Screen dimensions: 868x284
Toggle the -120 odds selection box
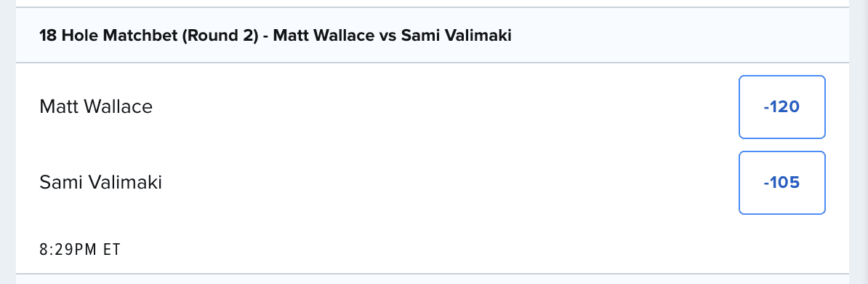pyautogui.click(x=781, y=107)
